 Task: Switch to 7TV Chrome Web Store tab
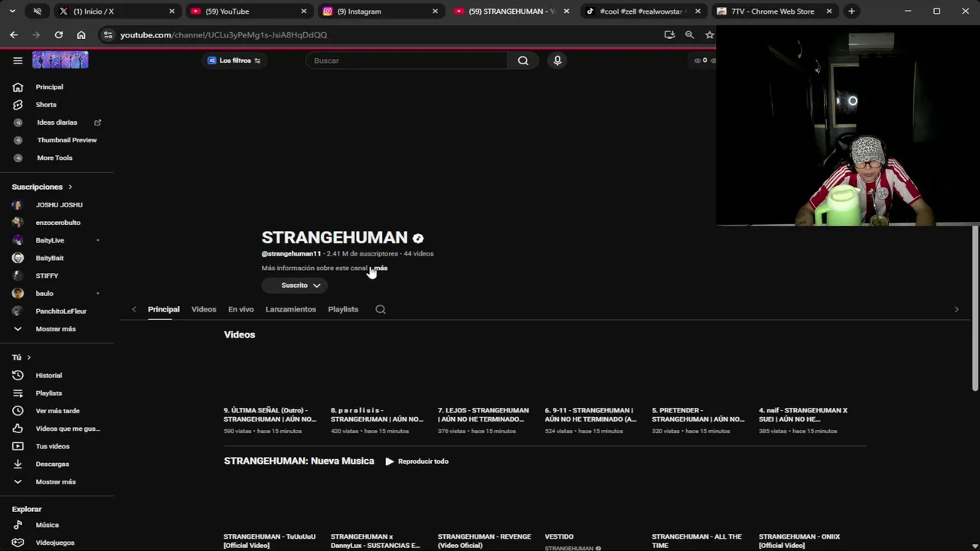(773, 11)
